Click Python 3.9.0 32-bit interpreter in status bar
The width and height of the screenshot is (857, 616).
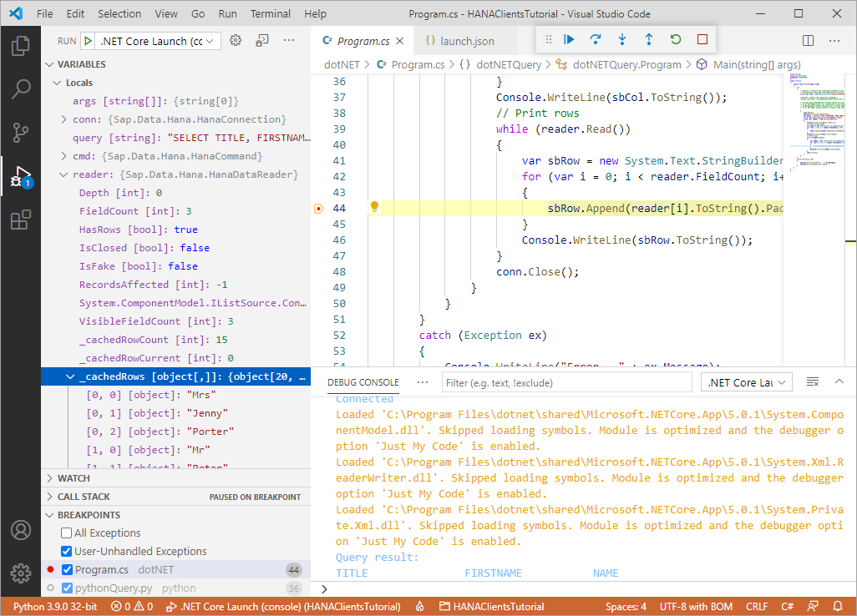pyautogui.click(x=54, y=606)
